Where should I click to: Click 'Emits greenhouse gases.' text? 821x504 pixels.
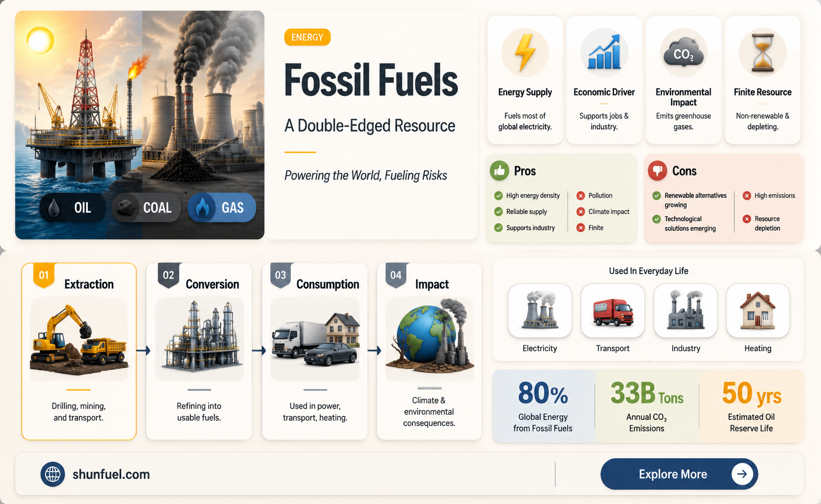pyautogui.click(x=683, y=122)
